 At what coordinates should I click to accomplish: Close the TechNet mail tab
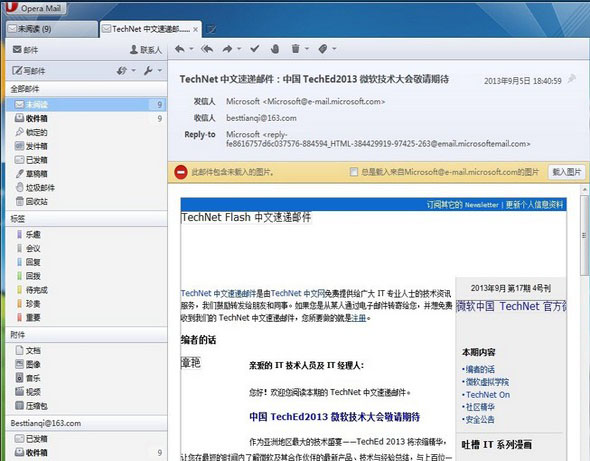pyautogui.click(x=195, y=29)
